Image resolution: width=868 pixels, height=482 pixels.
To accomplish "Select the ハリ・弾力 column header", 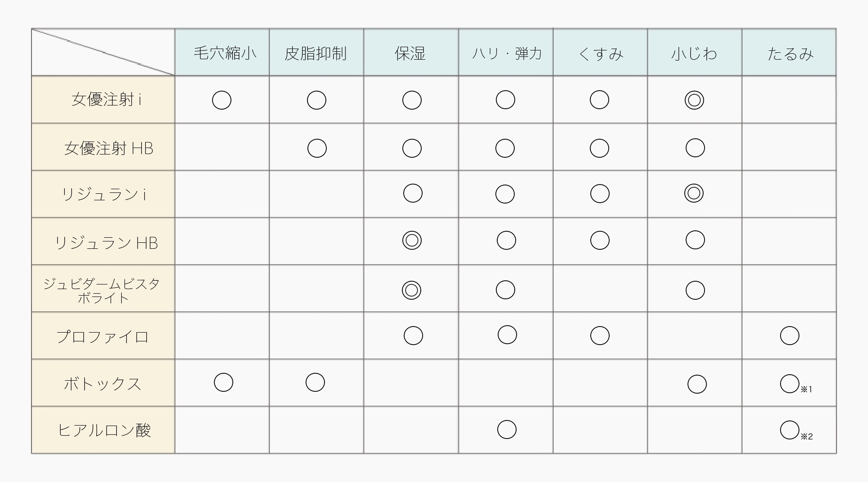I will point(506,52).
